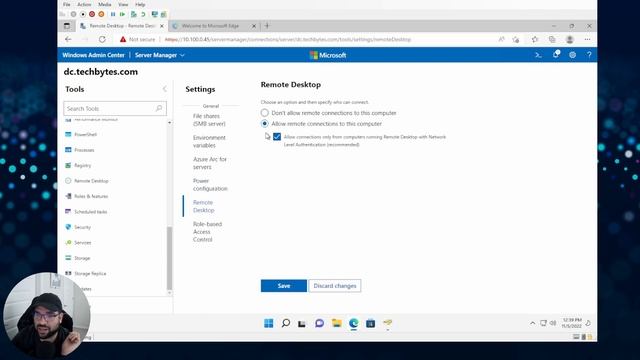640x360 pixels.
Task: Click the Discard changes button
Action: 335,286
